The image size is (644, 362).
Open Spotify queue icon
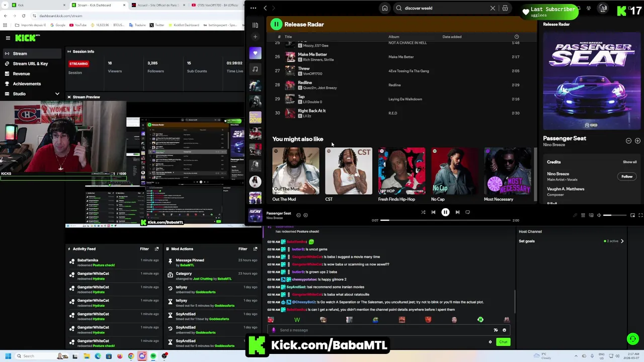583,215
